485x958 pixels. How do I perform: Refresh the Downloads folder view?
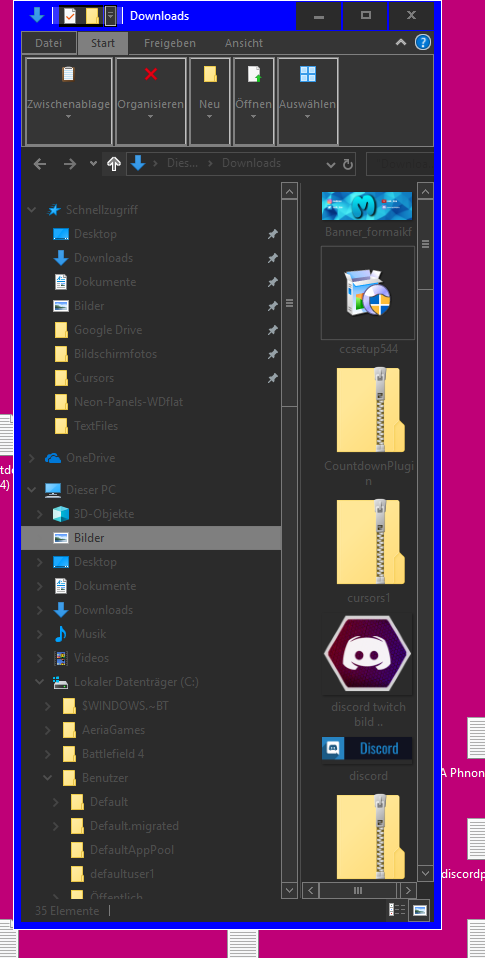tap(348, 164)
